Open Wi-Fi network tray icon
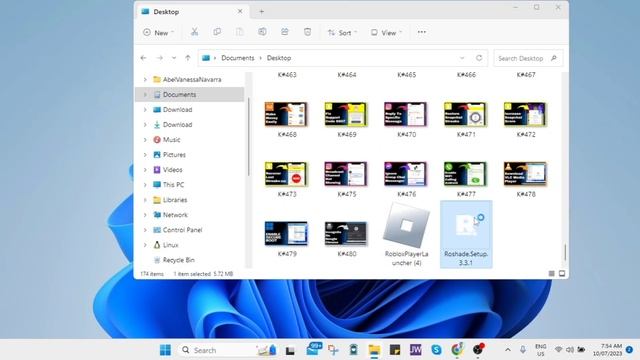Viewport: 640px width, 360px height. tap(558, 350)
